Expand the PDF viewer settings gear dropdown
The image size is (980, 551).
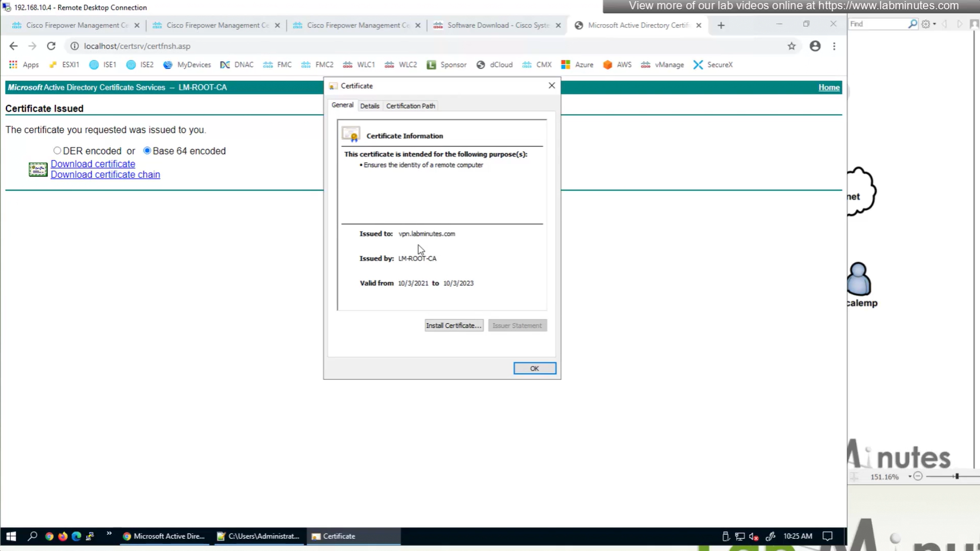pyautogui.click(x=928, y=24)
